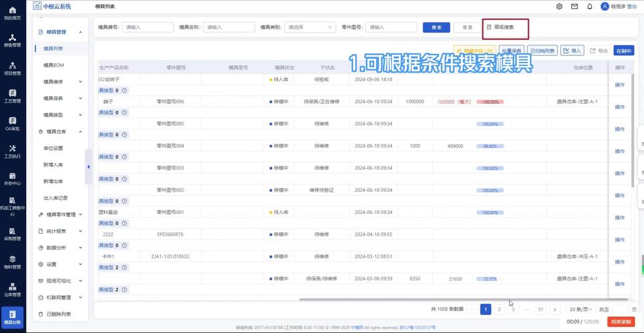
Task: Open 已删除列表 in the sidebar
Action: pos(59,314)
